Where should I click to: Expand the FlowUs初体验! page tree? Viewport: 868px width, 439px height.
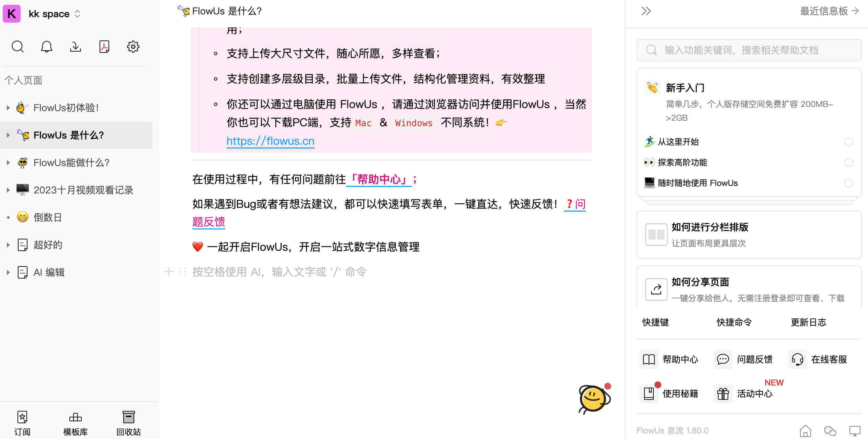coord(8,108)
